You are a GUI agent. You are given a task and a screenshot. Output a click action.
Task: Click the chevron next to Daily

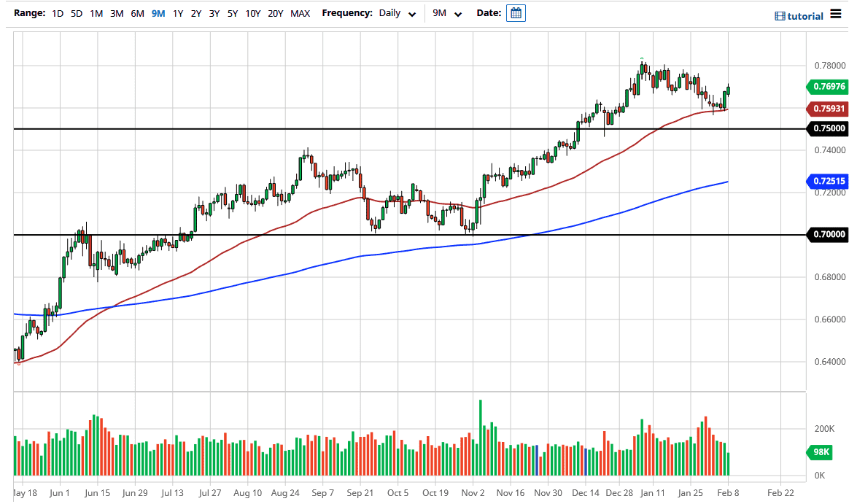pos(412,14)
